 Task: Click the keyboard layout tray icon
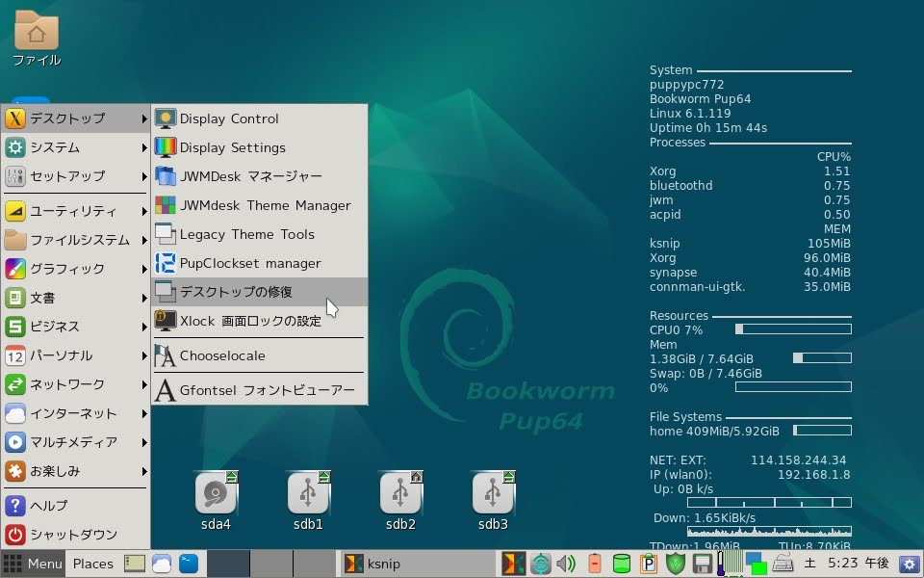[783, 564]
